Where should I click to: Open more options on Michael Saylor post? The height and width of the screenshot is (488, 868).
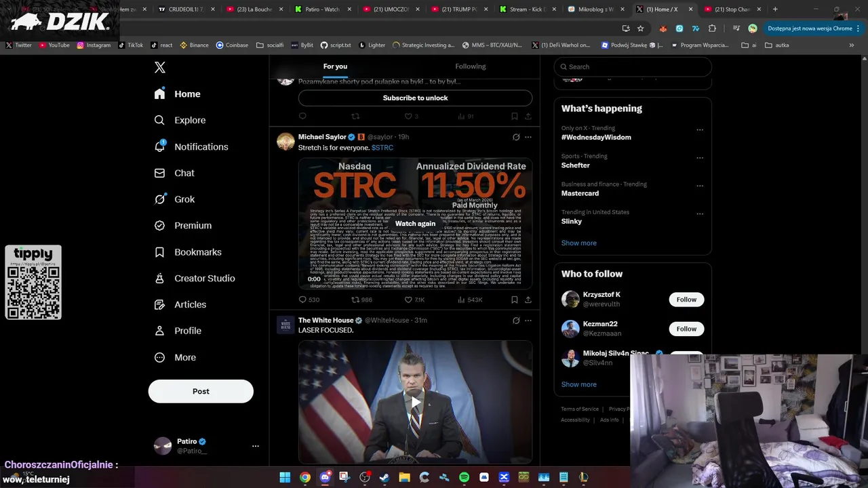[x=528, y=137]
